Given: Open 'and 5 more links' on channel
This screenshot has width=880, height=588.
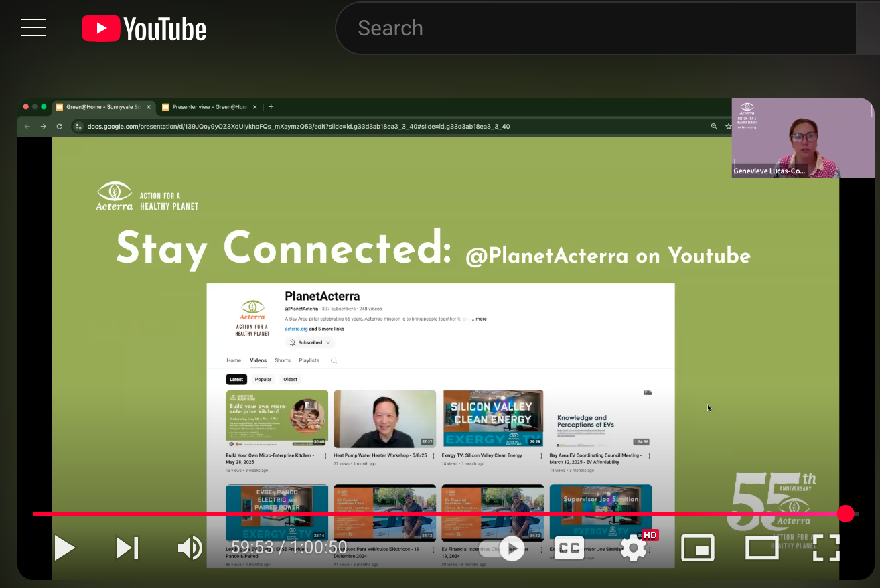Looking at the screenshot, I should click(x=326, y=329).
